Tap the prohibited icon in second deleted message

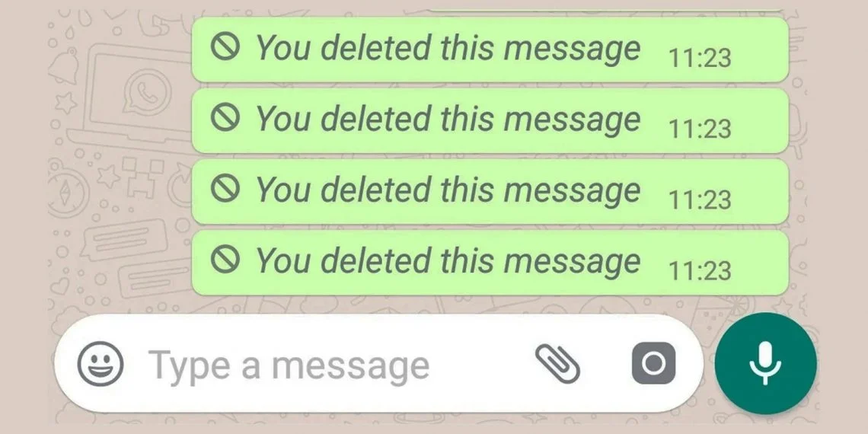(225, 117)
